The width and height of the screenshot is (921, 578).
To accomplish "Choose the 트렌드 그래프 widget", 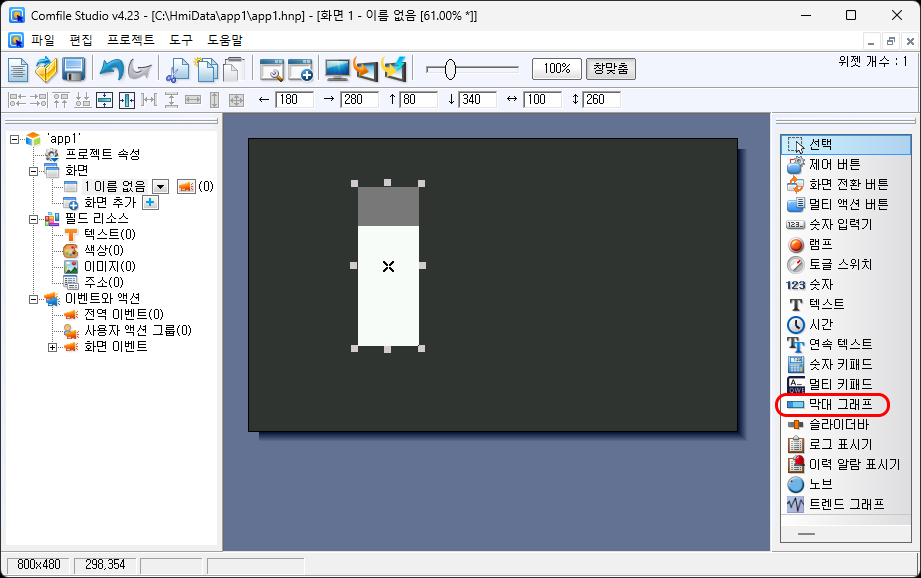I will coord(846,504).
